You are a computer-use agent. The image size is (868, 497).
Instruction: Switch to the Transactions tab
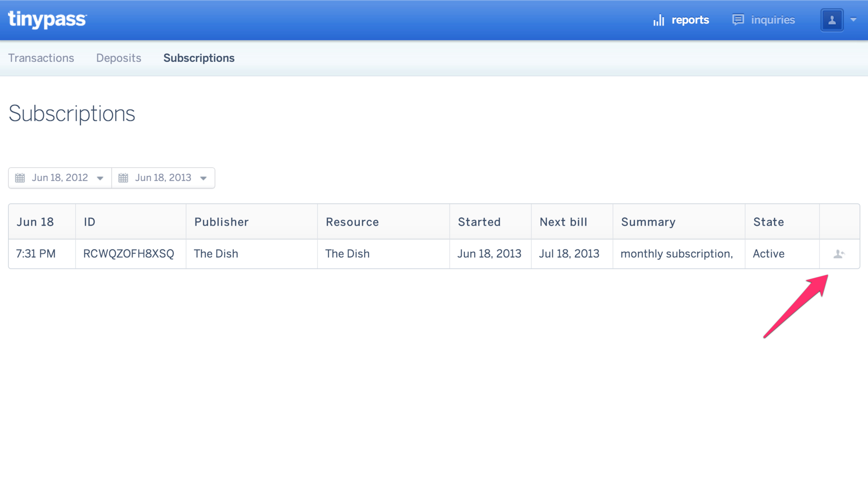[41, 58]
